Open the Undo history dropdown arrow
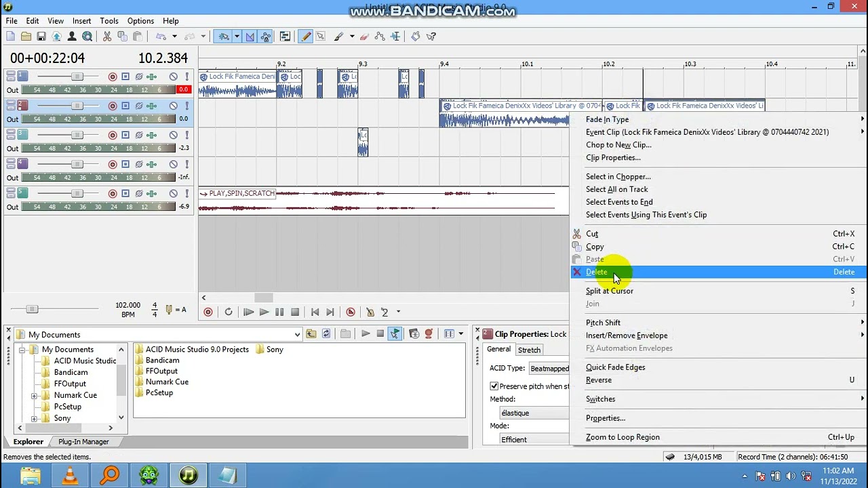 174,37
